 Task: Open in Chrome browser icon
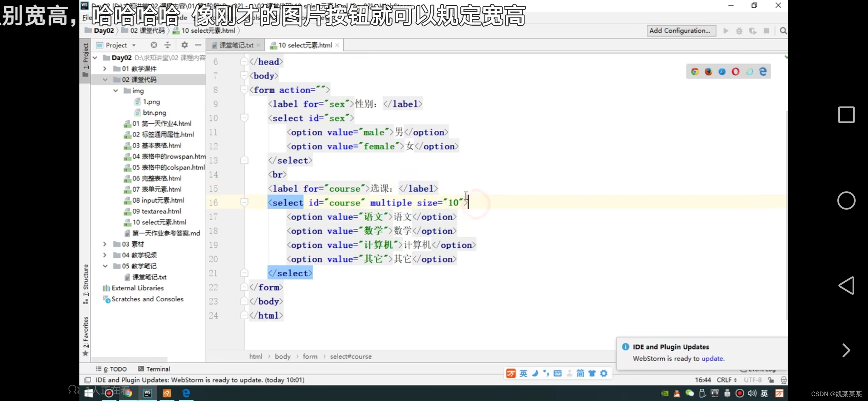pyautogui.click(x=695, y=72)
